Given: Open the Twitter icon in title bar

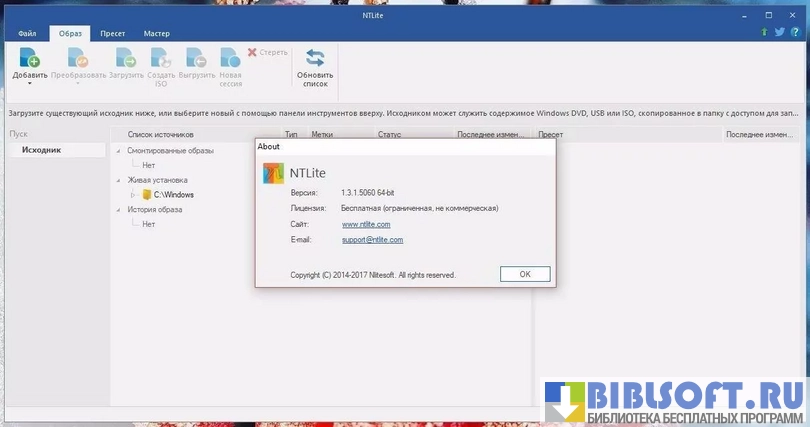Looking at the screenshot, I should 778,33.
